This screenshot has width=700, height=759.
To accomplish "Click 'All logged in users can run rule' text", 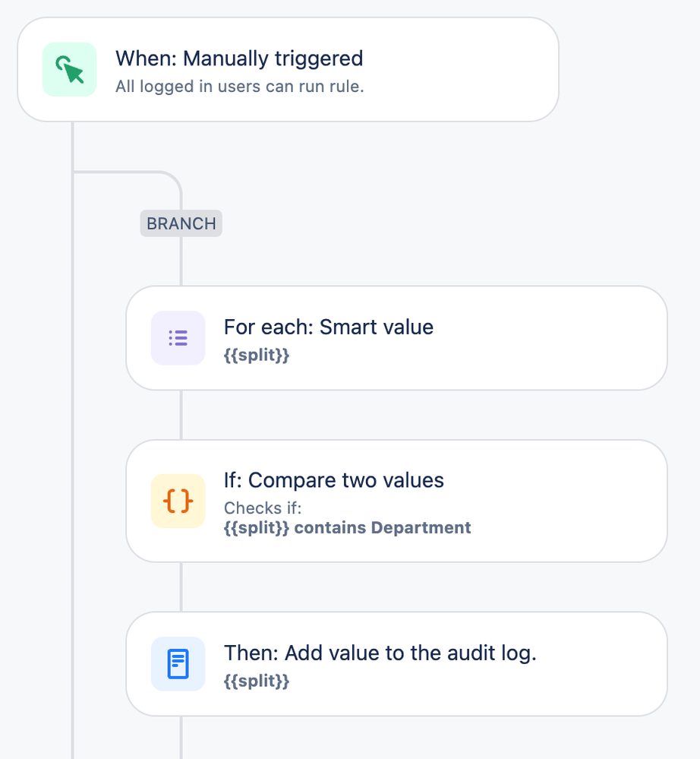I will (240, 87).
